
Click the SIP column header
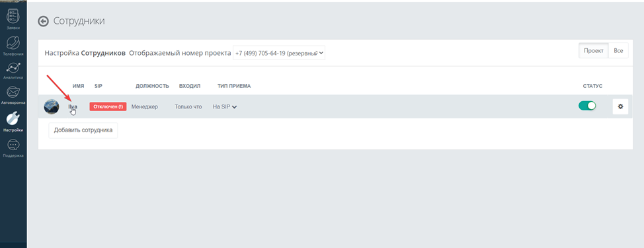tap(98, 86)
